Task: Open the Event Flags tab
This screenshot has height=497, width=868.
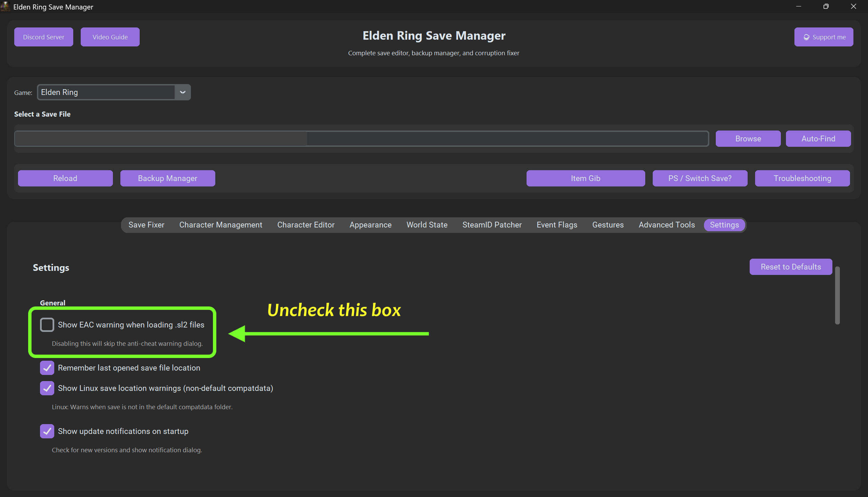Action: click(557, 225)
